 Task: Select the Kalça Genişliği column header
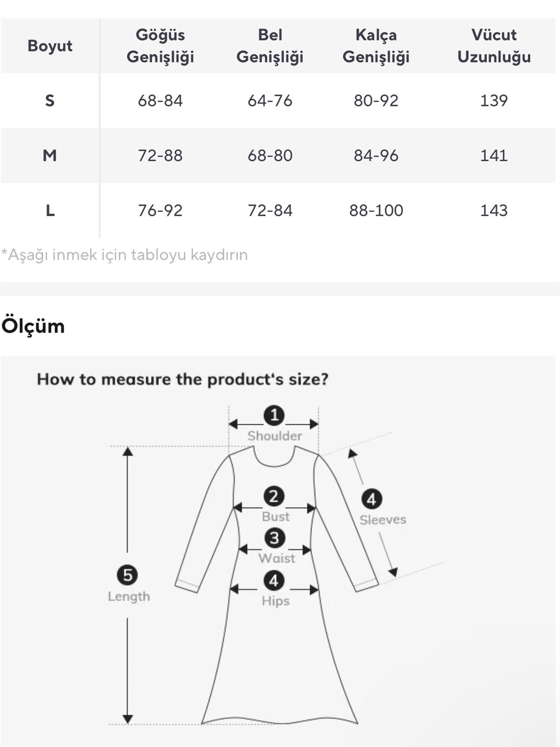point(376,46)
